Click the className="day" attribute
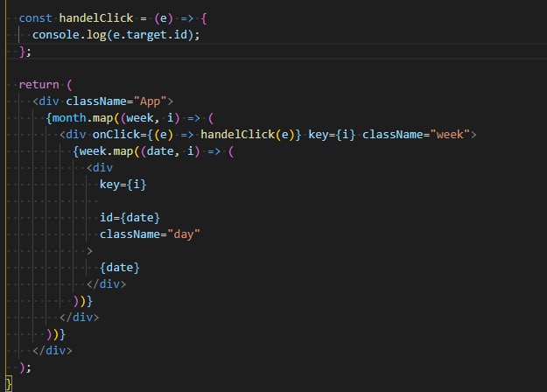 click(x=150, y=234)
